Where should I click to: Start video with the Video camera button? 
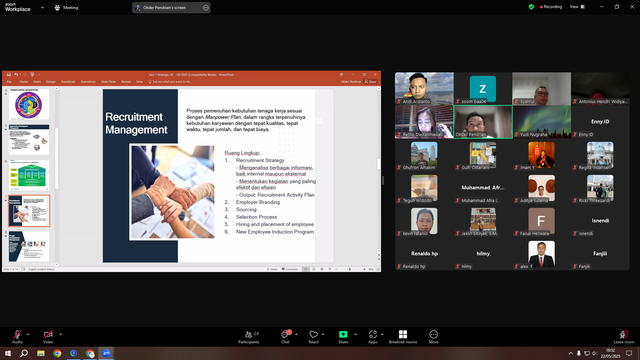(48, 336)
